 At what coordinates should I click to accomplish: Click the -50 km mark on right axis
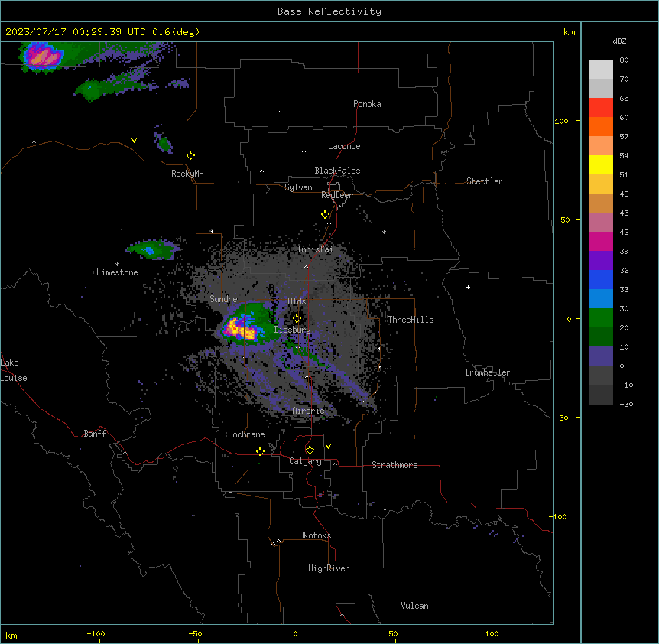(x=561, y=418)
